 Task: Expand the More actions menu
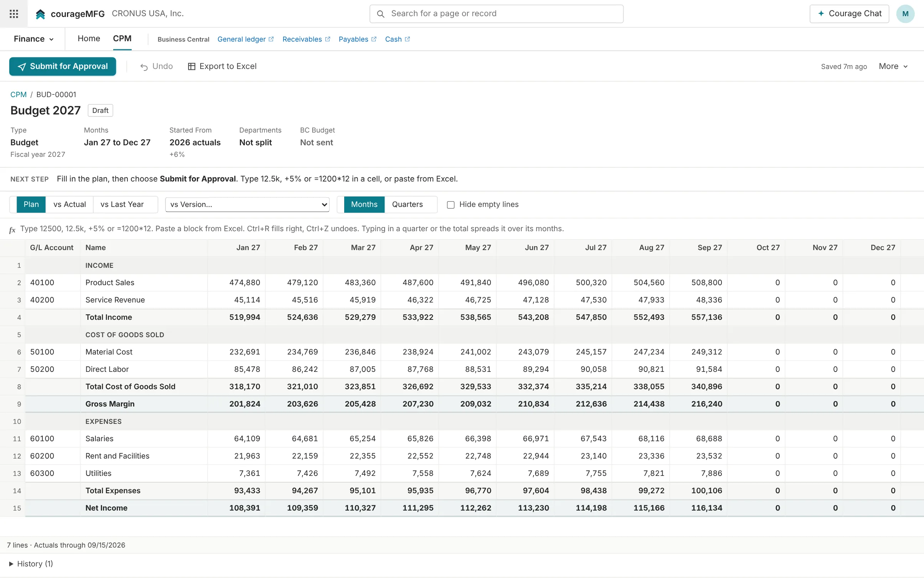click(894, 66)
